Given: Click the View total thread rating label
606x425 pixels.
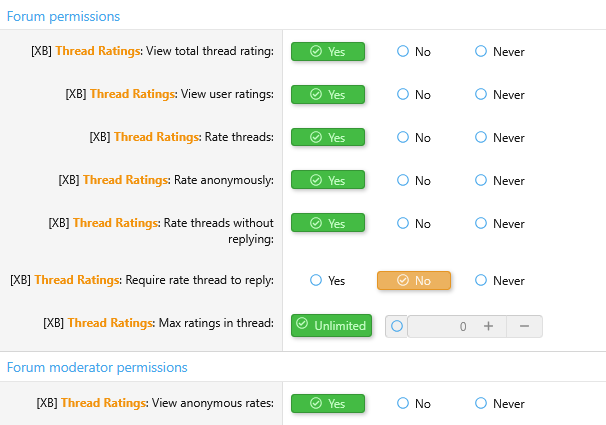Looking at the screenshot, I should (x=152, y=51).
